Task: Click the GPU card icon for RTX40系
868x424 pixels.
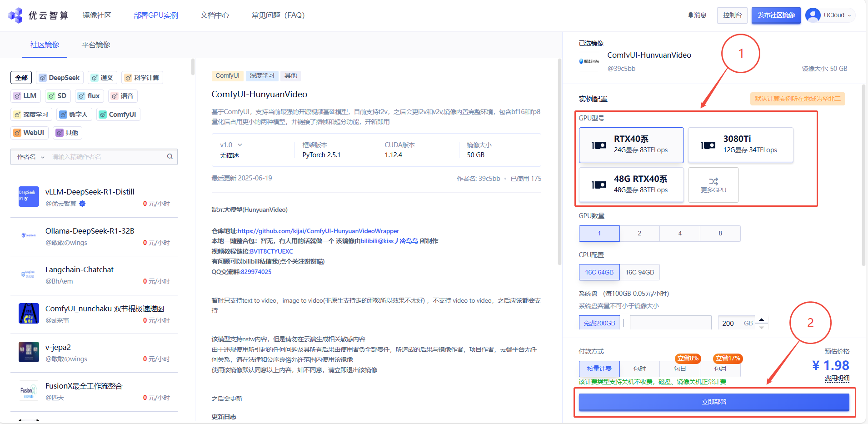Action: coord(599,145)
